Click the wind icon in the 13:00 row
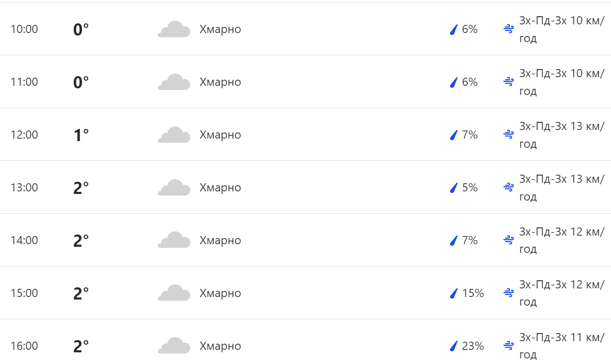This screenshot has height=364, width=611. (508, 187)
